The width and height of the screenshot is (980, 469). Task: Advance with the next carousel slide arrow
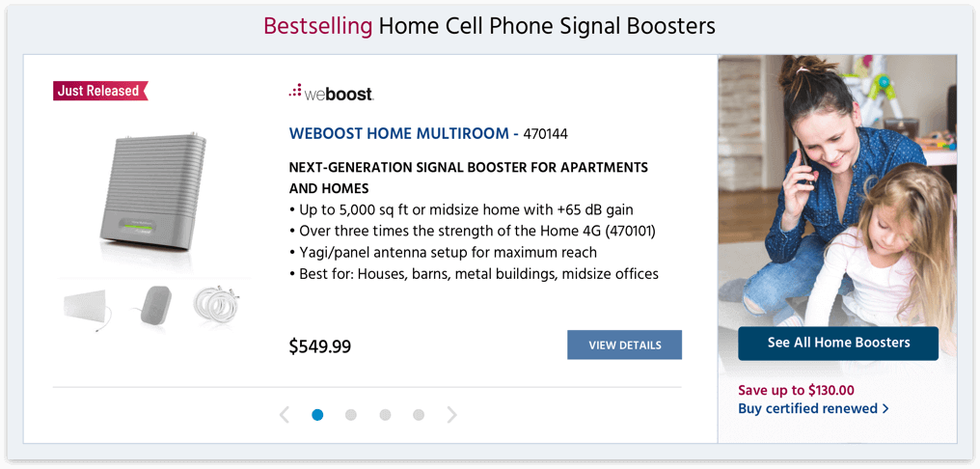[x=452, y=415]
